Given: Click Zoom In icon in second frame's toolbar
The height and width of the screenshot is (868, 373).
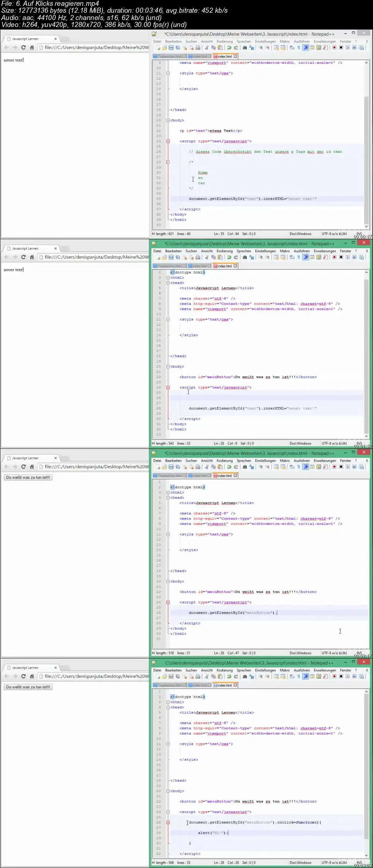Looking at the screenshot, I should click(x=260, y=257).
